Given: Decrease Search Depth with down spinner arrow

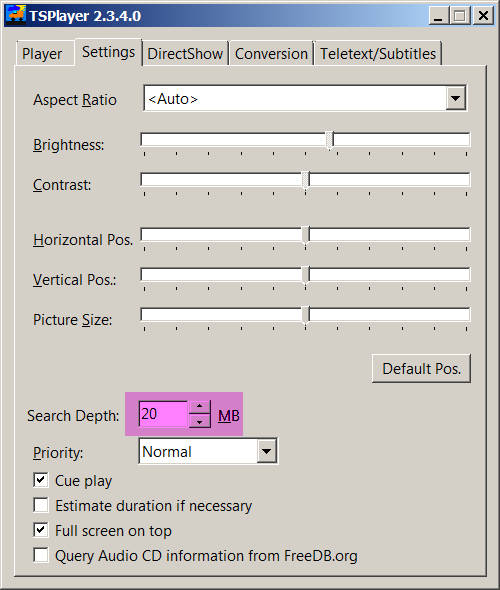Looking at the screenshot, I should (x=199, y=421).
